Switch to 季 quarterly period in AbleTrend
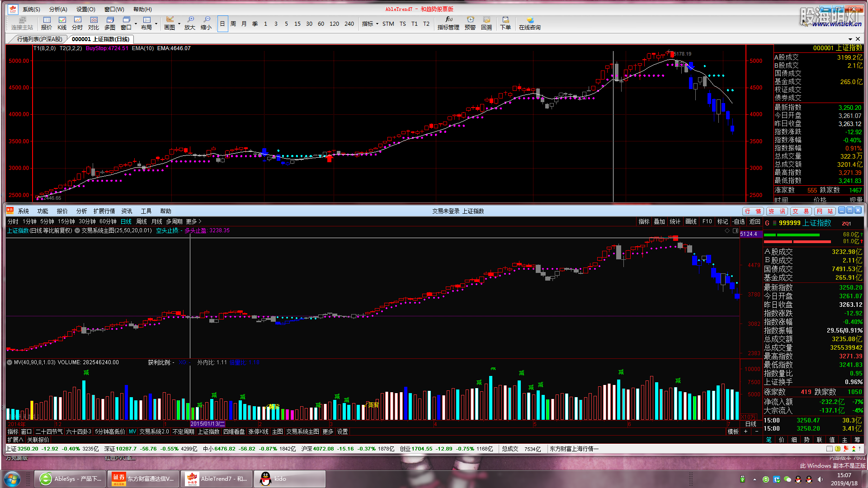 255,23
